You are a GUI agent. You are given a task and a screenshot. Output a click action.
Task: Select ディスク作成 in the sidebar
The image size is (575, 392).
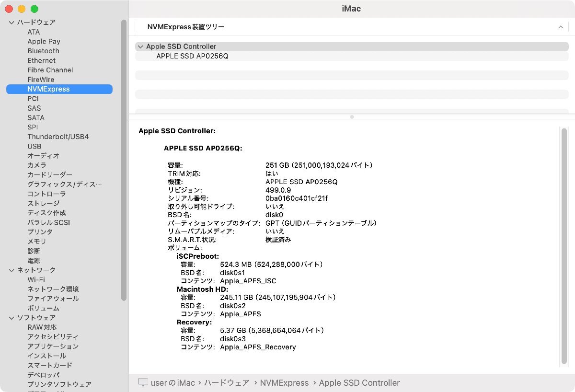click(46, 213)
